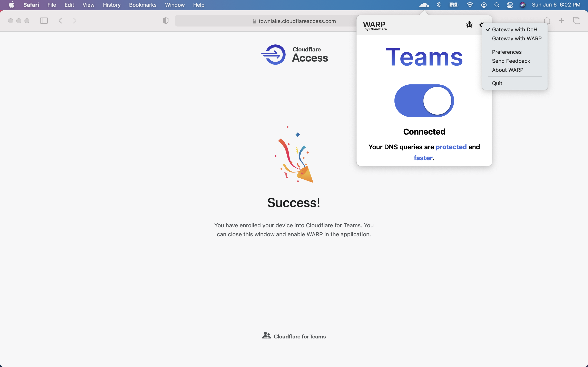Open the History menu
The image size is (588, 367).
pyautogui.click(x=111, y=5)
